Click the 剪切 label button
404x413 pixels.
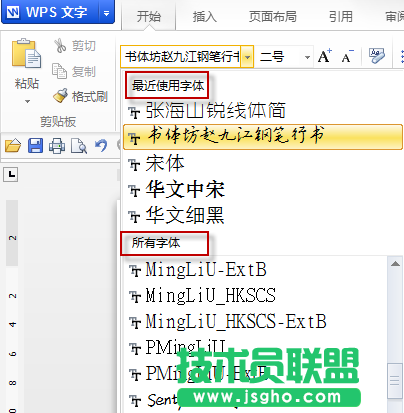[x=84, y=46]
